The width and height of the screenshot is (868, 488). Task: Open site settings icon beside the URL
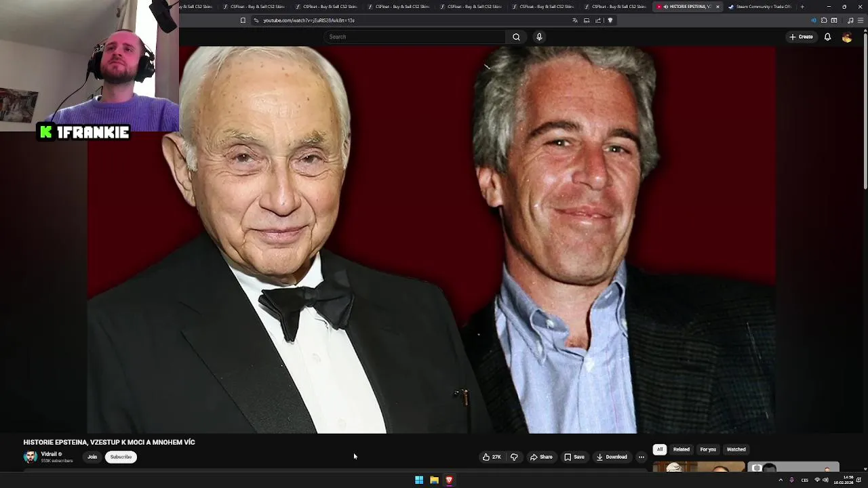[x=256, y=20]
